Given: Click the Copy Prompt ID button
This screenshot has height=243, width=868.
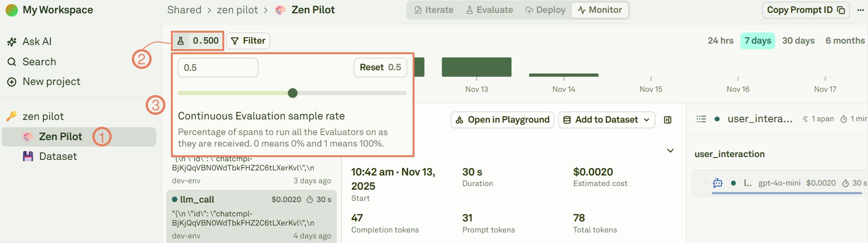Looking at the screenshot, I should click(x=806, y=10).
